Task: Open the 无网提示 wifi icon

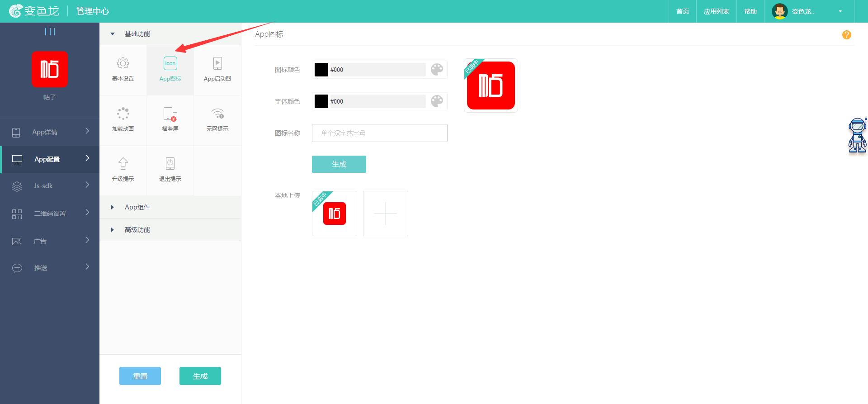Action: pos(217,114)
